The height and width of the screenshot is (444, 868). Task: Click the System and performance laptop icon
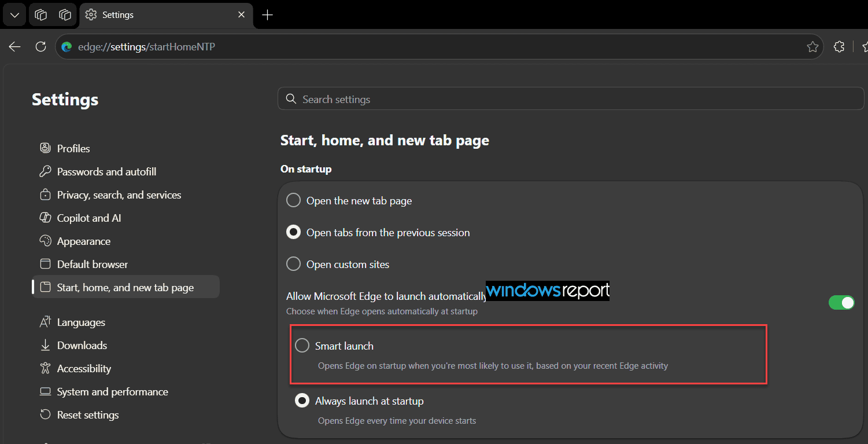pos(45,391)
